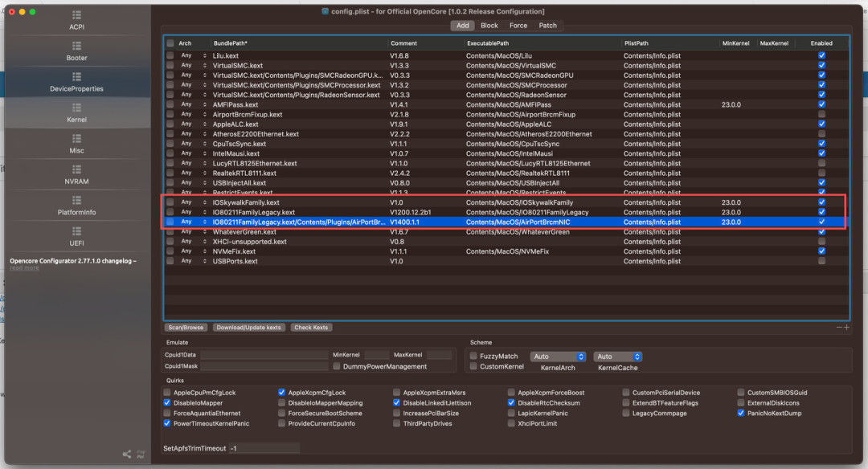Toggle the PanicNoKextDump quirk
The width and height of the screenshot is (868, 469).
pos(741,413)
